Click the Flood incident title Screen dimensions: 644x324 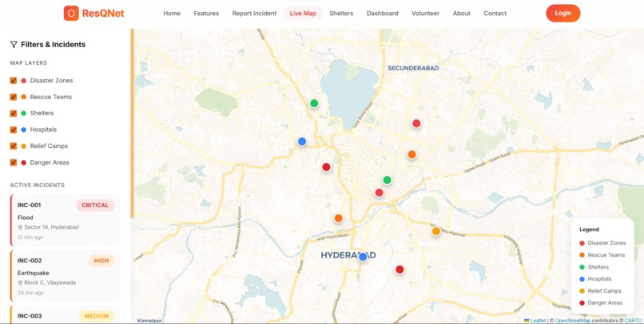pyautogui.click(x=26, y=218)
